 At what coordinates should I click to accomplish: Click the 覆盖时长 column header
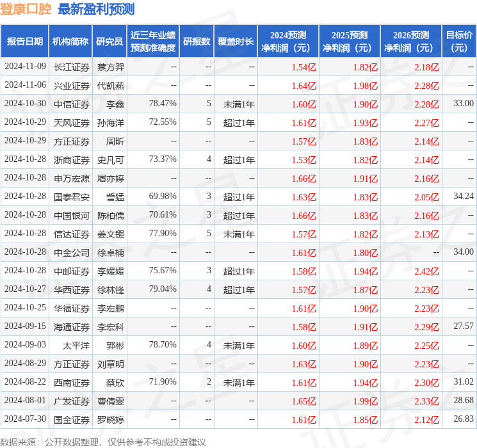coord(236,42)
